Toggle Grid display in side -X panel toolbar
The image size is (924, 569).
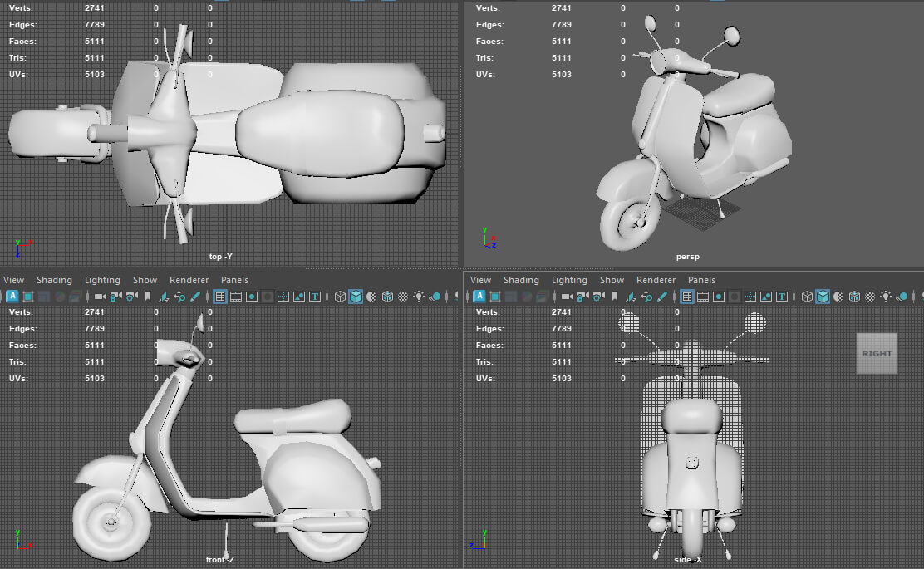(687, 297)
